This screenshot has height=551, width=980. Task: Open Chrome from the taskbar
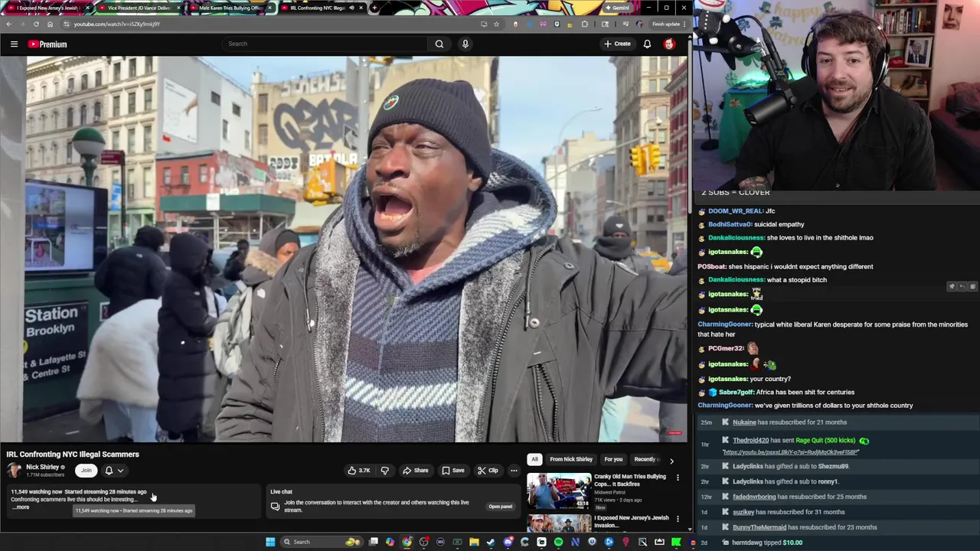point(407,542)
